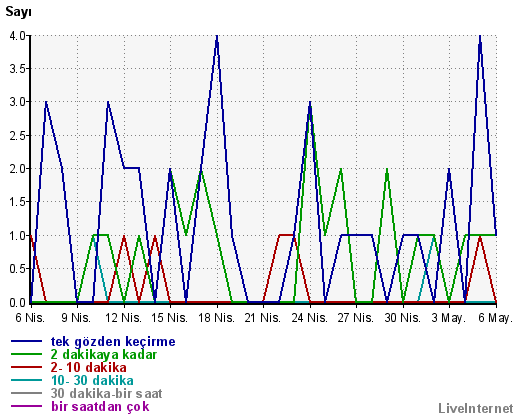520x418 pixels.
Task: Click the green peak of 2.0 near 29 Nis.
Action: coord(387,170)
